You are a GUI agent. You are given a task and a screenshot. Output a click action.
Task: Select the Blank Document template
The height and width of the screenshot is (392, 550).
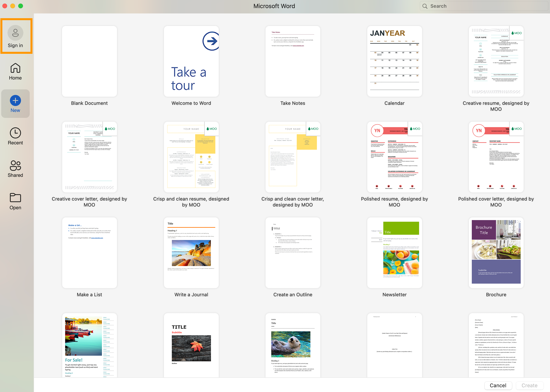click(89, 61)
